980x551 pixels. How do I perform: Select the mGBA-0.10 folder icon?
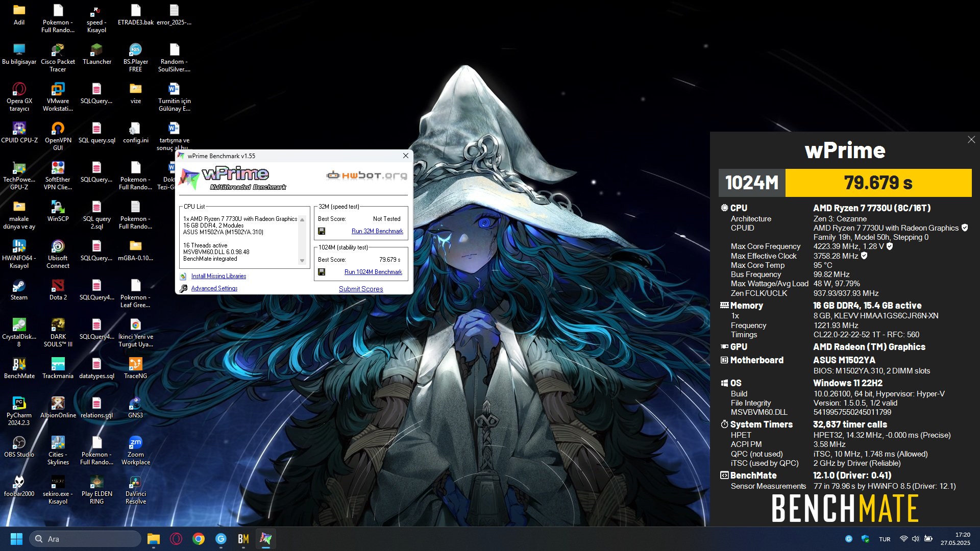(135, 250)
